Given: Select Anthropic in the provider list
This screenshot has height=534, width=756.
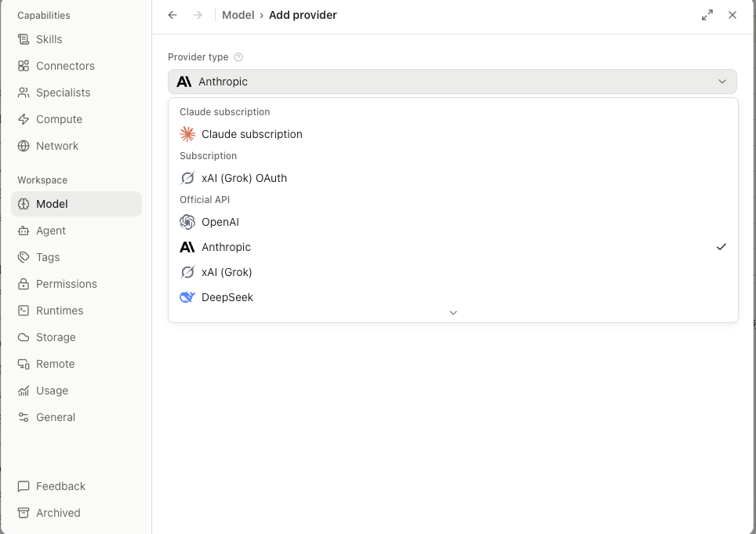Looking at the screenshot, I should click(x=453, y=247).
